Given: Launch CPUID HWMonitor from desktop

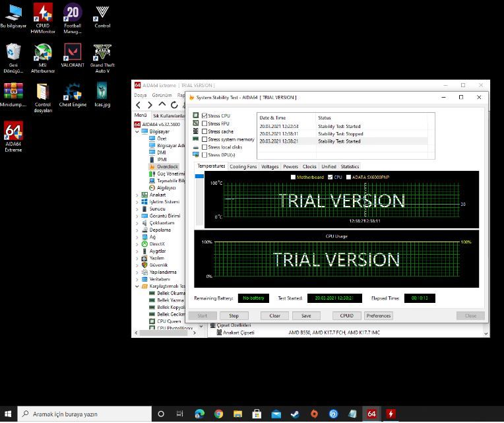Looking at the screenshot, I should pos(43,13).
